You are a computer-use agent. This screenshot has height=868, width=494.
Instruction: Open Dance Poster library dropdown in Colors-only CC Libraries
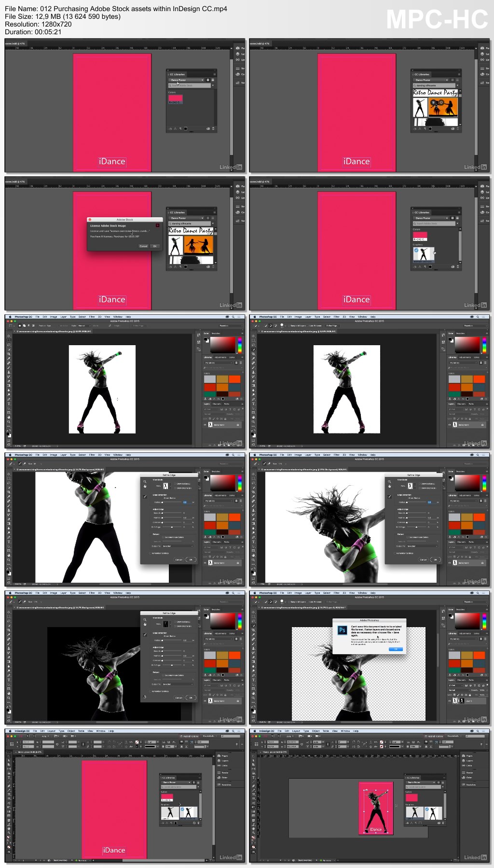[x=186, y=80]
